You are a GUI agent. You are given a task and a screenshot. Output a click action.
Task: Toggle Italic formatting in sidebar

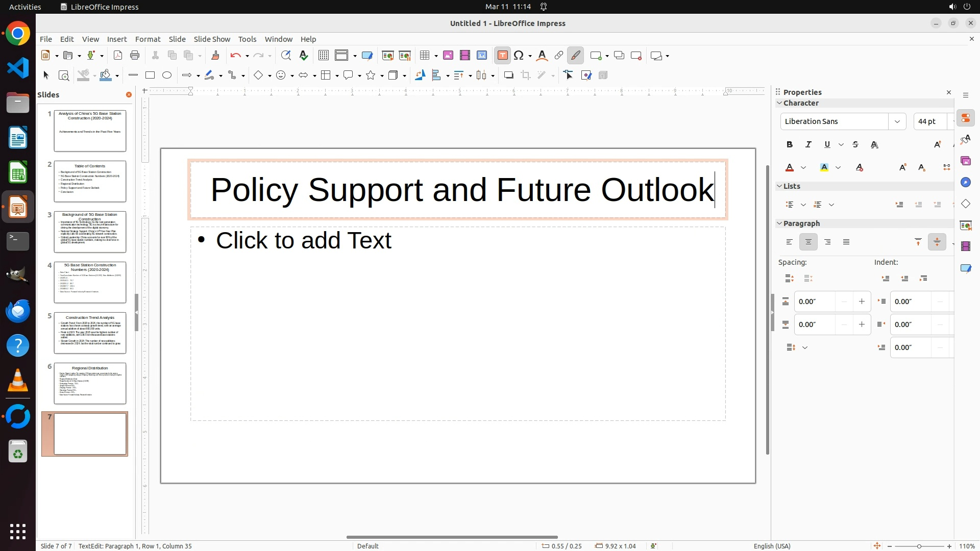pyautogui.click(x=808, y=145)
